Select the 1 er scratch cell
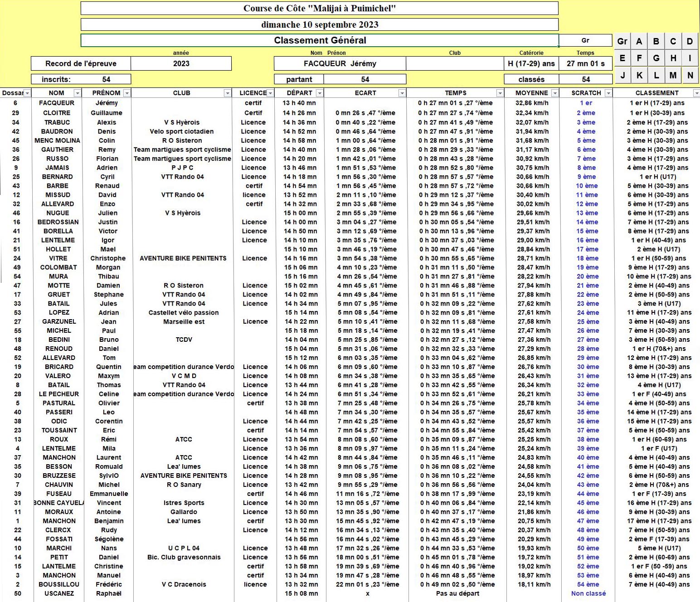This screenshot has height=602, width=700. coord(586,103)
